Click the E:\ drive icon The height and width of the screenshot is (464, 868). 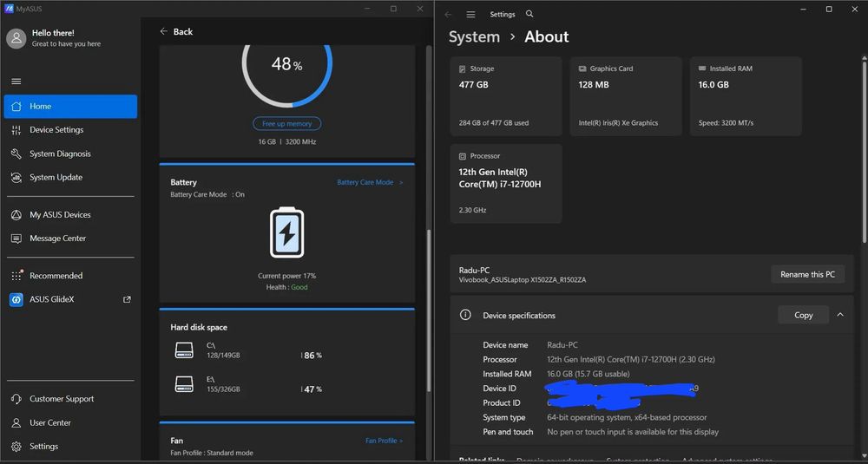click(184, 384)
